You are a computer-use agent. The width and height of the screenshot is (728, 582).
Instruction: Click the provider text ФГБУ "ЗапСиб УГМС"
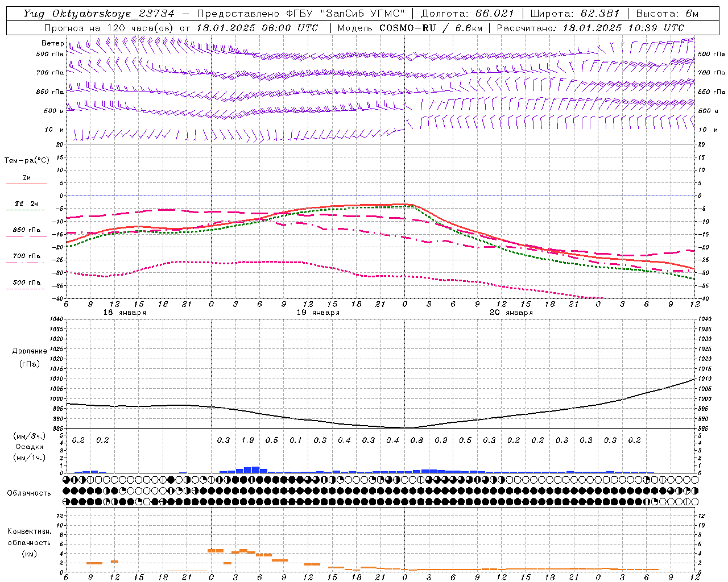(x=345, y=14)
